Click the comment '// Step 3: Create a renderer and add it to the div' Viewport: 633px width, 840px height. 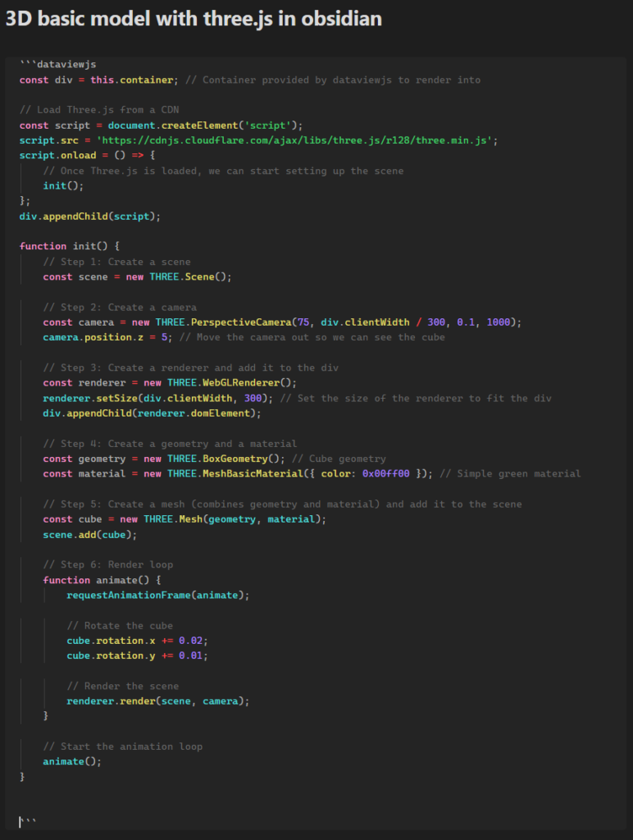[191, 368]
